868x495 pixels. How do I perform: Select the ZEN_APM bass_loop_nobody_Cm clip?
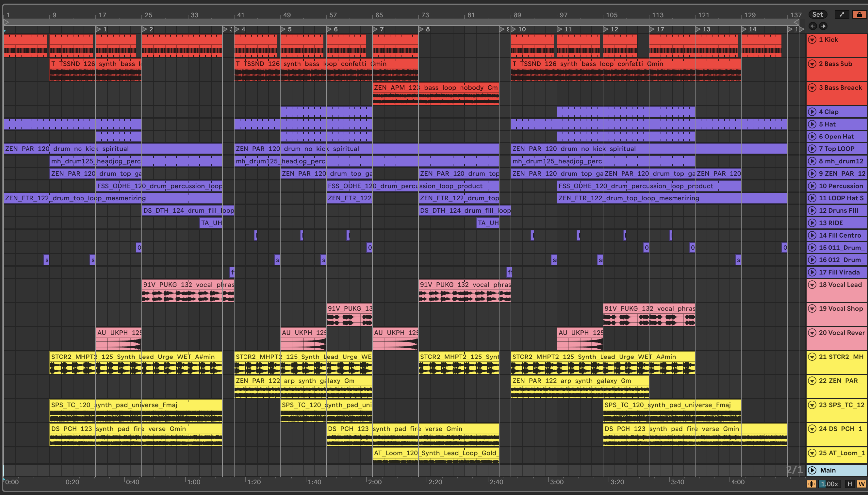(435, 88)
